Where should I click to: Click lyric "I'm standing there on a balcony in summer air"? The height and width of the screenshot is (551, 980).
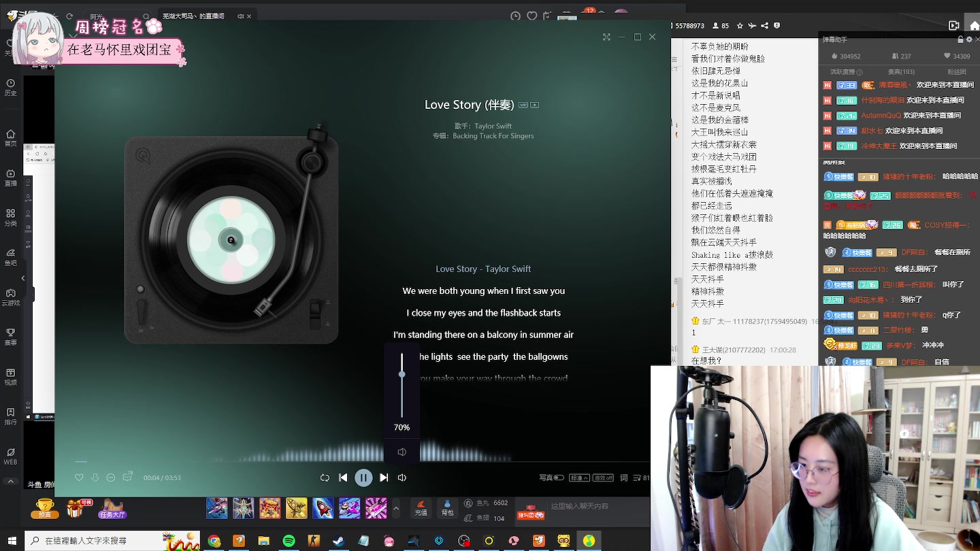point(483,335)
